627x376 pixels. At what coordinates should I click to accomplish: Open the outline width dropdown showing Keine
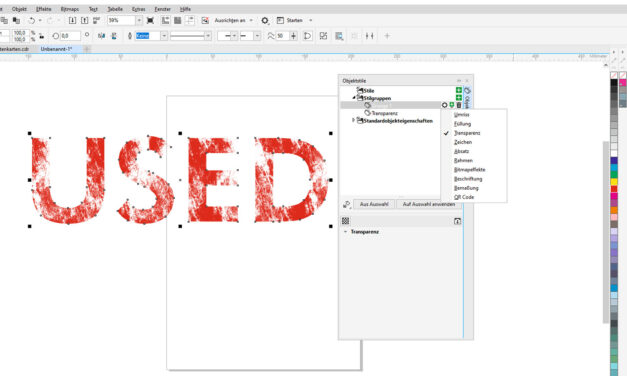pos(164,36)
